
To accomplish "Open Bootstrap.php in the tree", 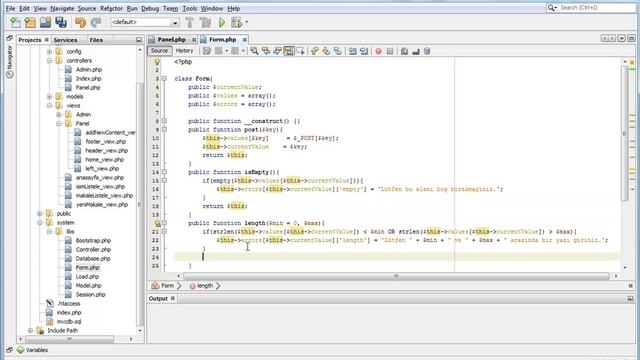I will pyautogui.click(x=93, y=240).
